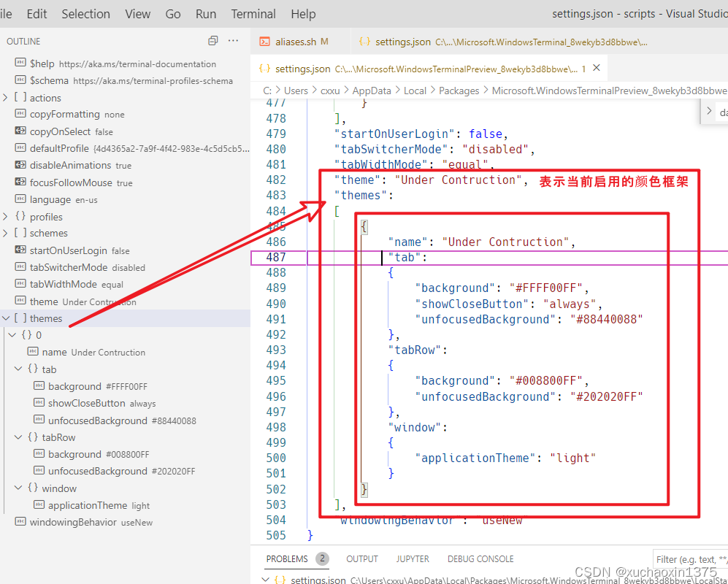
Task: Select copyFormatting none outline row
Action: coord(126,114)
